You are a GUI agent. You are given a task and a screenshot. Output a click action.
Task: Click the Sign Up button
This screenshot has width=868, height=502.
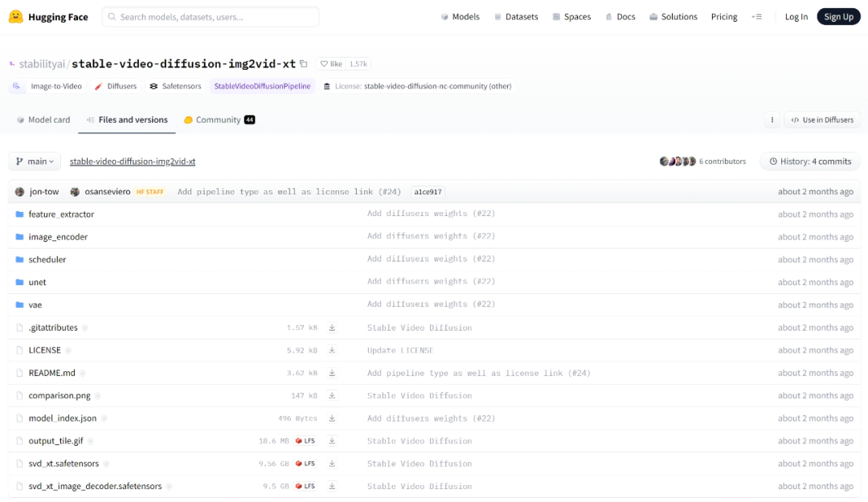click(x=838, y=17)
